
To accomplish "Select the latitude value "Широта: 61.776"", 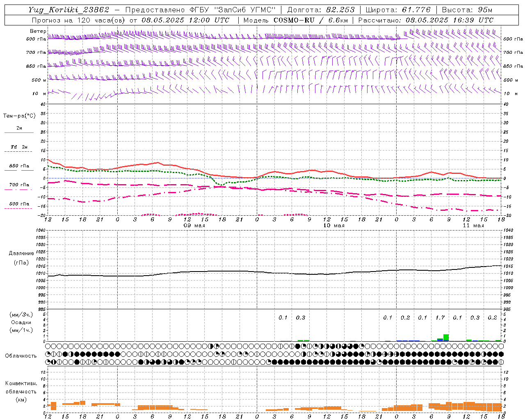I will 397,10.
